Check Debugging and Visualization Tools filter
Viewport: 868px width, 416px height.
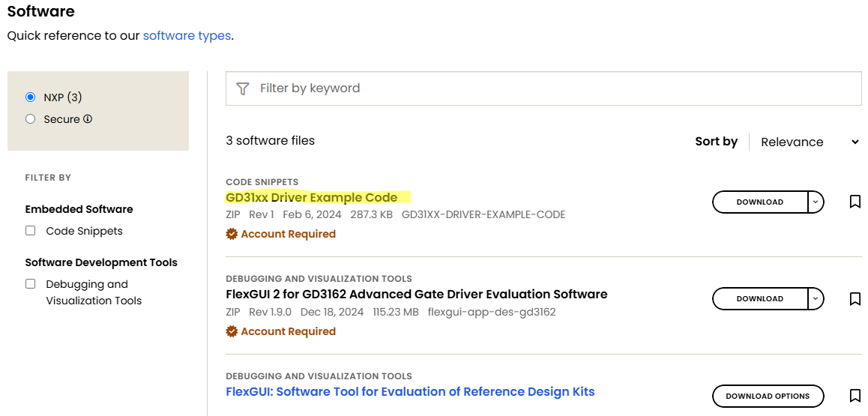click(31, 284)
